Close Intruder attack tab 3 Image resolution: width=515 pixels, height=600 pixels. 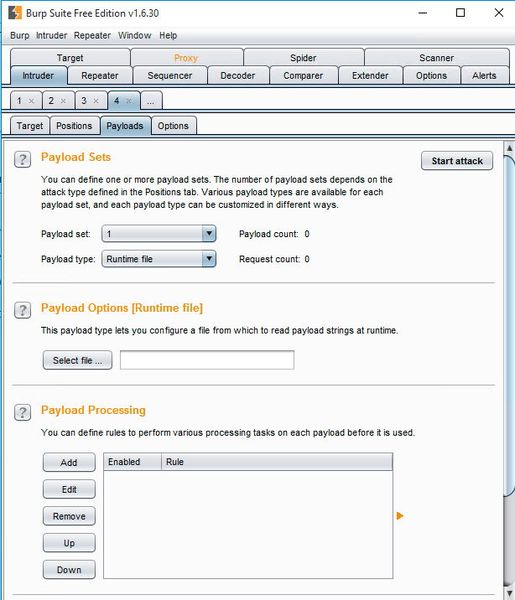pyautogui.click(x=96, y=101)
